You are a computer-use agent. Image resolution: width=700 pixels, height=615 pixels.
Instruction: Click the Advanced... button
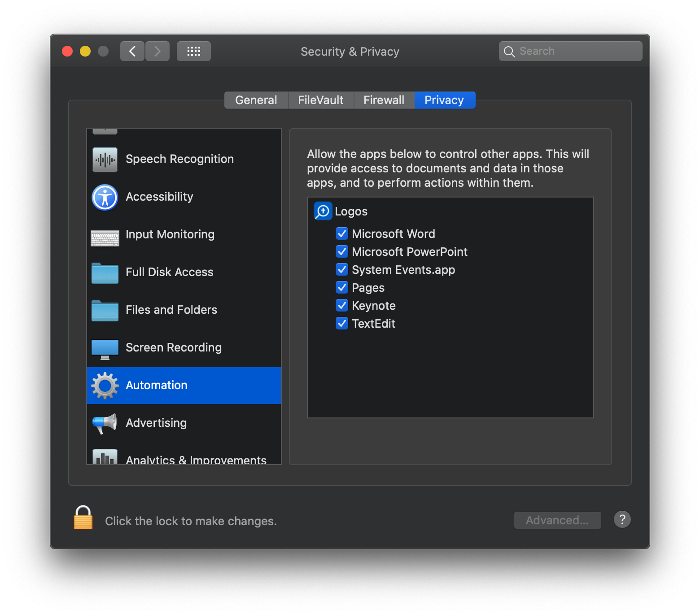tap(558, 520)
